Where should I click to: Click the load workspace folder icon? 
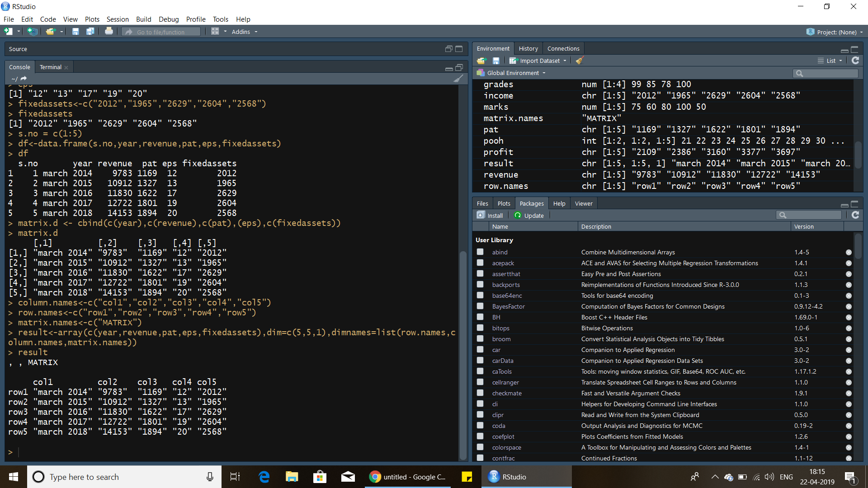(481, 61)
